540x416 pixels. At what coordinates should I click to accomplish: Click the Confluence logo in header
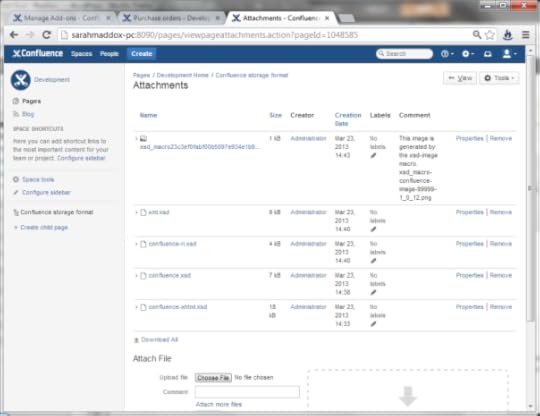(x=38, y=53)
